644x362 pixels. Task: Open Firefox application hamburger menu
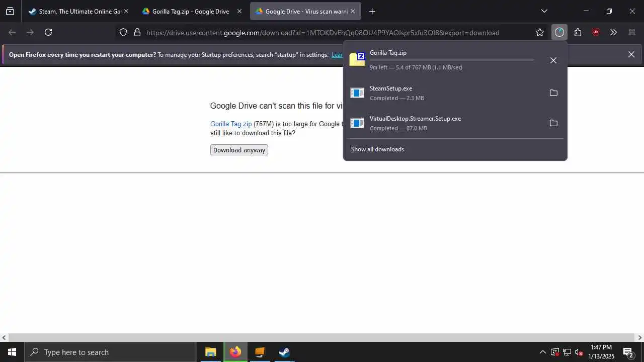coord(632,33)
